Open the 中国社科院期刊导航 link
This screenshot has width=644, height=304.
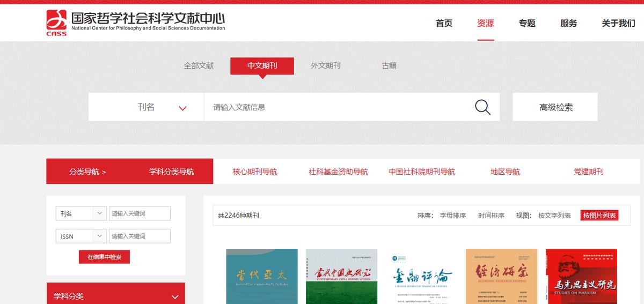pyautogui.click(x=422, y=172)
